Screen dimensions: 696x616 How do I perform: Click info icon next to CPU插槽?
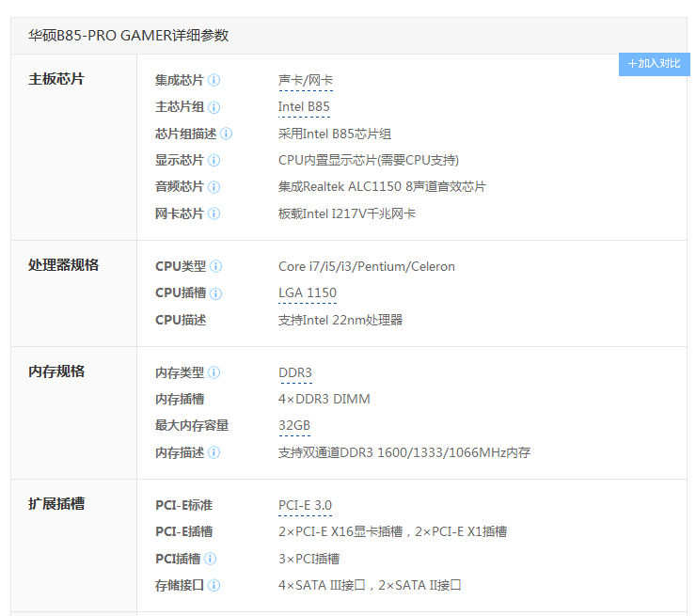(215, 293)
